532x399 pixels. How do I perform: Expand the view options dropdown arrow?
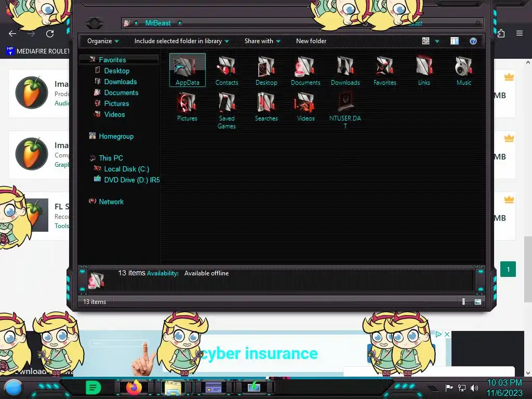click(437, 41)
